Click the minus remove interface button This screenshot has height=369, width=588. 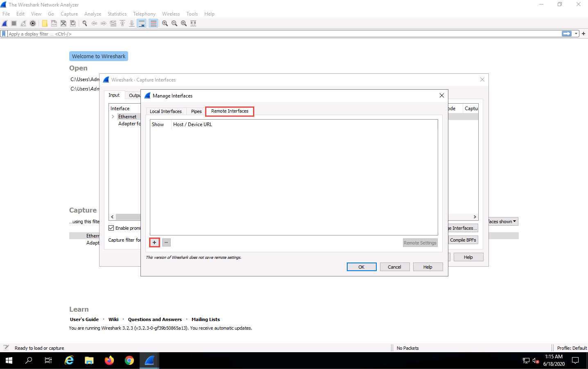pyautogui.click(x=166, y=242)
